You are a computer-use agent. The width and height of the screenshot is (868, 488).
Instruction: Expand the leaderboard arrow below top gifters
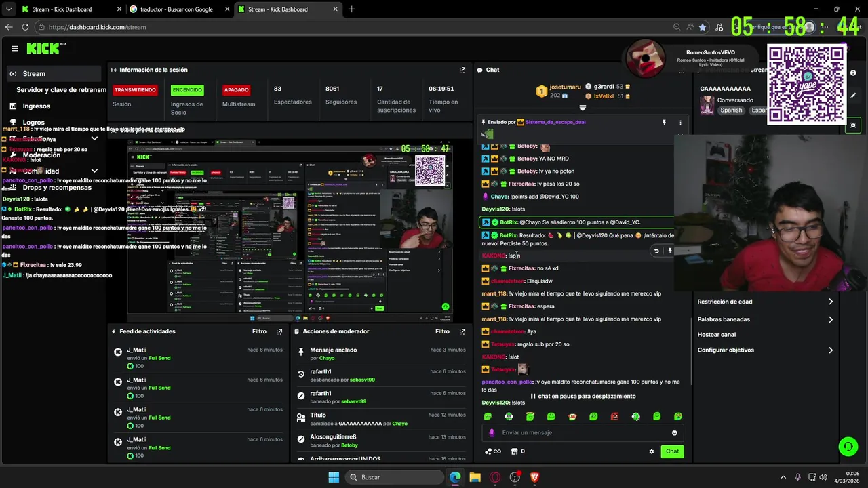pyautogui.click(x=582, y=108)
